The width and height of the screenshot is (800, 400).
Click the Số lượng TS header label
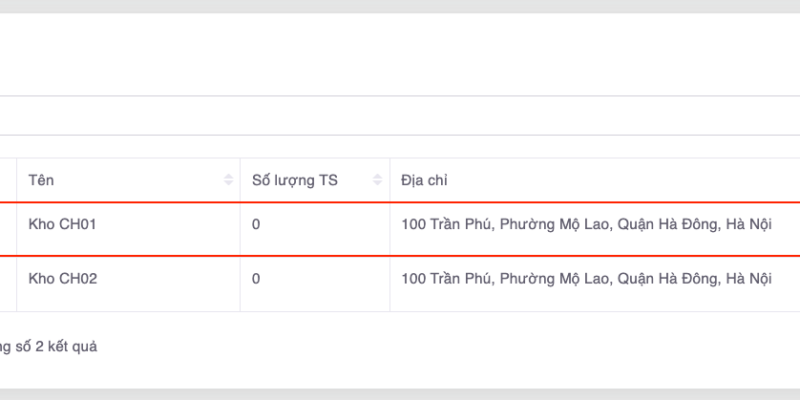coord(295,181)
